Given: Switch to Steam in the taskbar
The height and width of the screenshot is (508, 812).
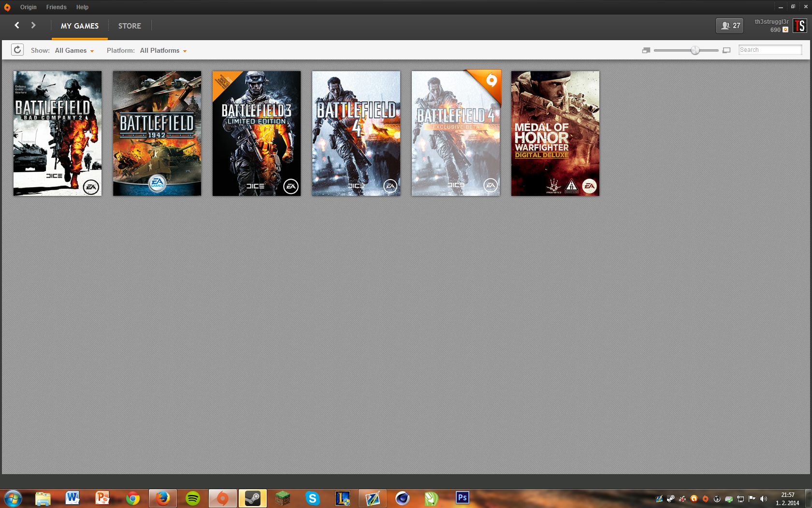Looking at the screenshot, I should click(x=253, y=498).
